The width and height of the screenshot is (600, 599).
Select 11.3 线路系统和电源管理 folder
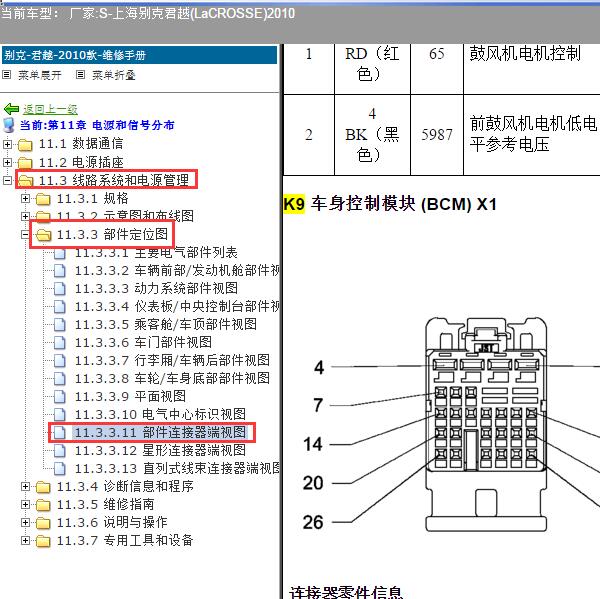point(114,180)
